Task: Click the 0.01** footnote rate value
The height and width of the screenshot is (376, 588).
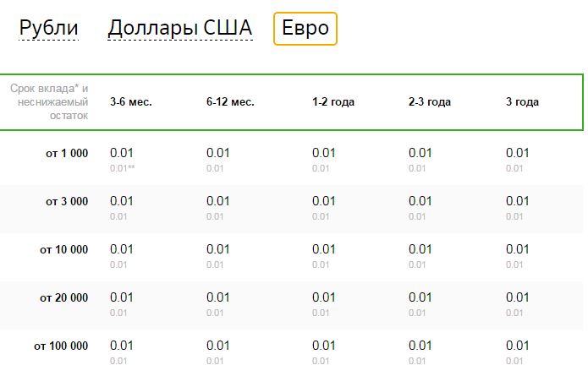Action: point(122,168)
